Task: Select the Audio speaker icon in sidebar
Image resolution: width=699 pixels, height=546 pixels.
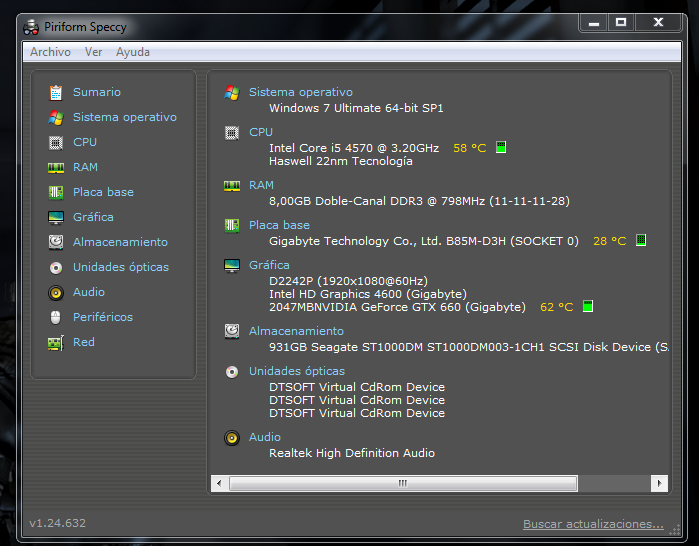Action: (x=56, y=292)
